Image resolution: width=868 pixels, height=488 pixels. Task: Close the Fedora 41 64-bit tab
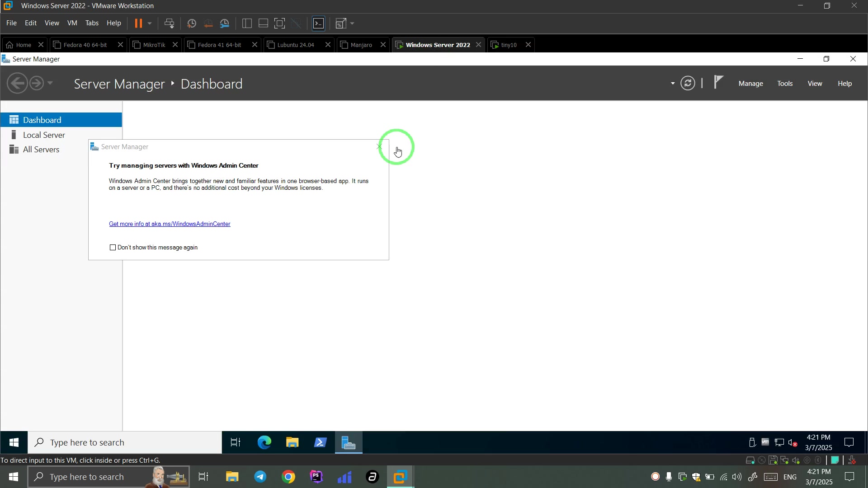[x=255, y=45]
